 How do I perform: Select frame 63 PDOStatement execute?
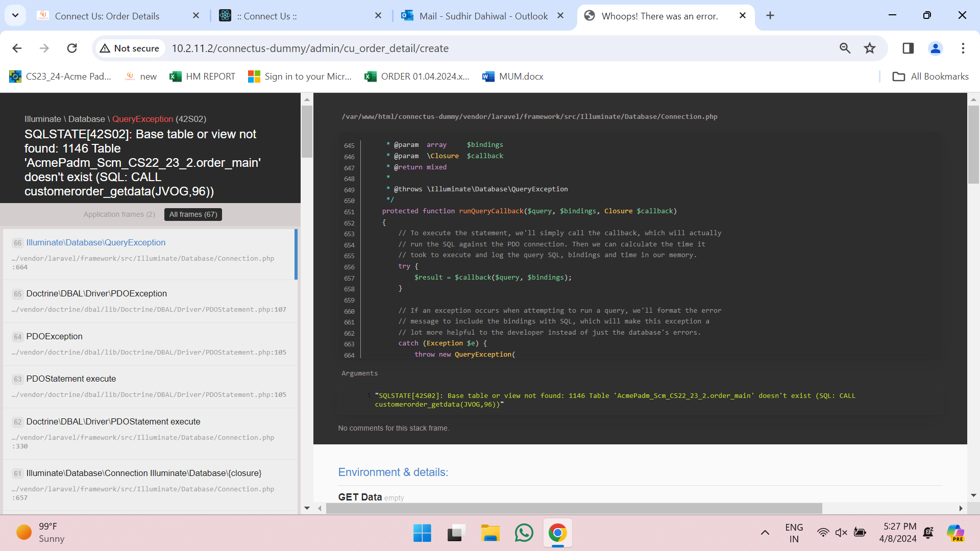point(150,386)
